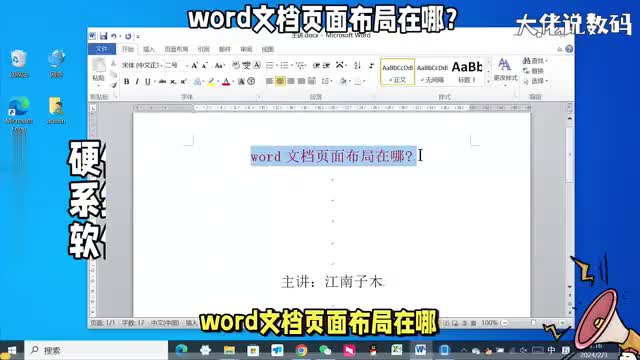
Task: Cut selected text with scissors icon
Action: (113, 64)
